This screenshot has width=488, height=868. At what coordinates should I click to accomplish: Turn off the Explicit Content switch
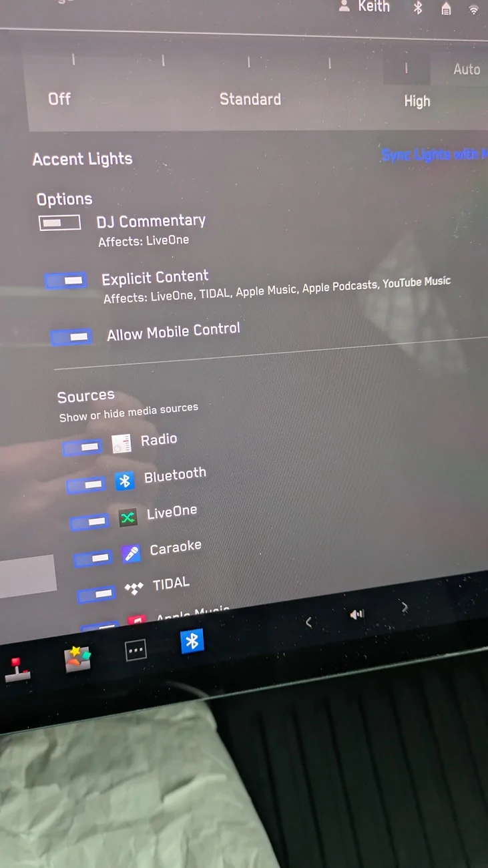(x=65, y=280)
